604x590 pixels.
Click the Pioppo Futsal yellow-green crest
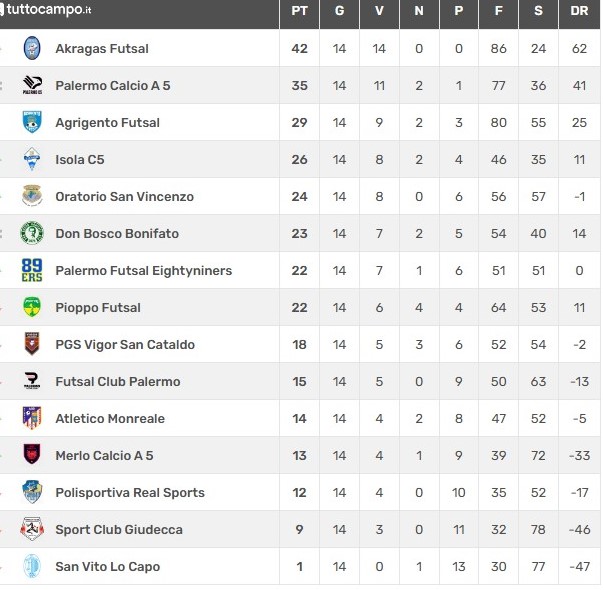point(32,307)
